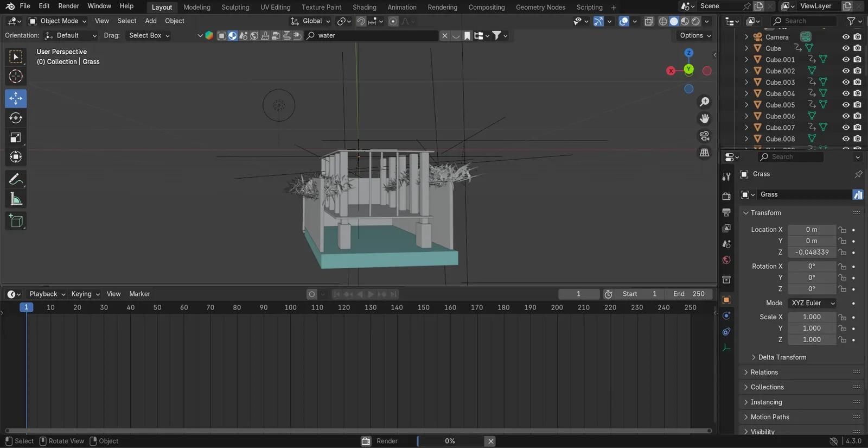Viewport: 868px width, 448px height.
Task: Open the Render properties tab
Action: tap(726, 196)
